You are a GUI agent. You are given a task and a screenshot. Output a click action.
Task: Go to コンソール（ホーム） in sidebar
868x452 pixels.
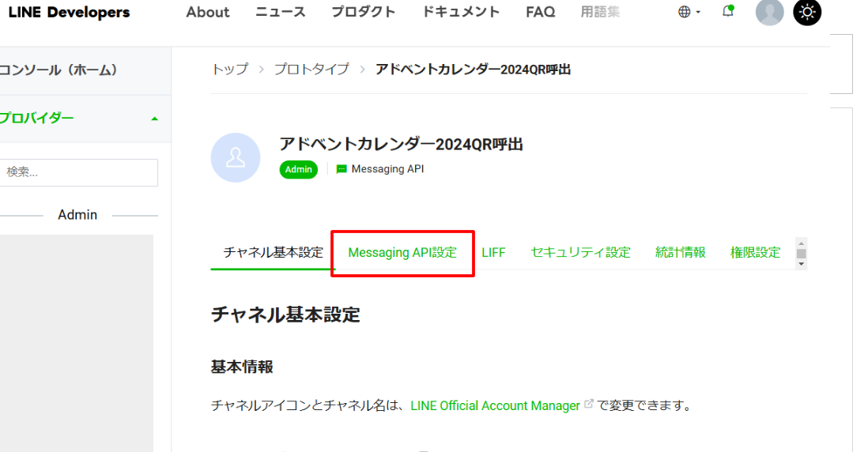(58, 70)
